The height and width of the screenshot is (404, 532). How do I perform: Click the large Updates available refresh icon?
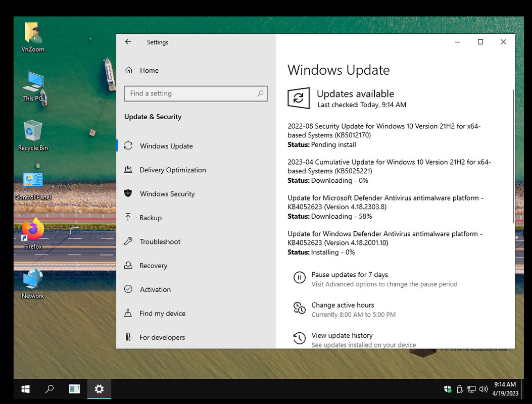[x=299, y=98]
